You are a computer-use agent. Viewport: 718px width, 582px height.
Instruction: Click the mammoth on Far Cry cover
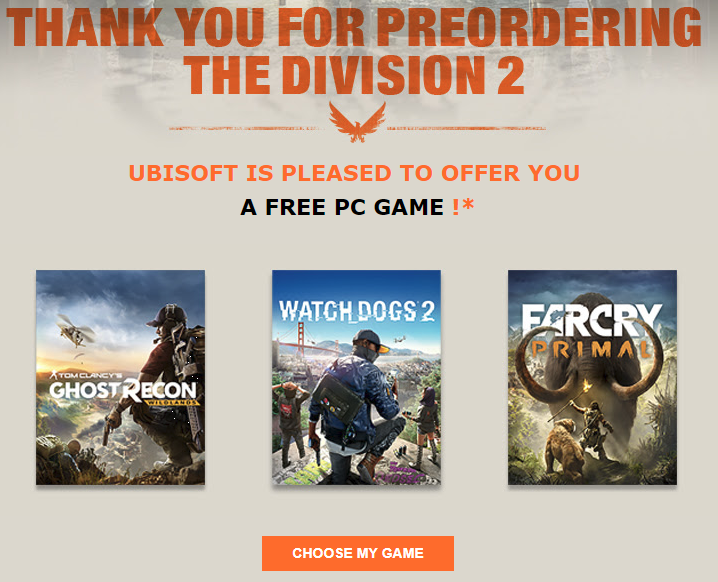[591, 366]
